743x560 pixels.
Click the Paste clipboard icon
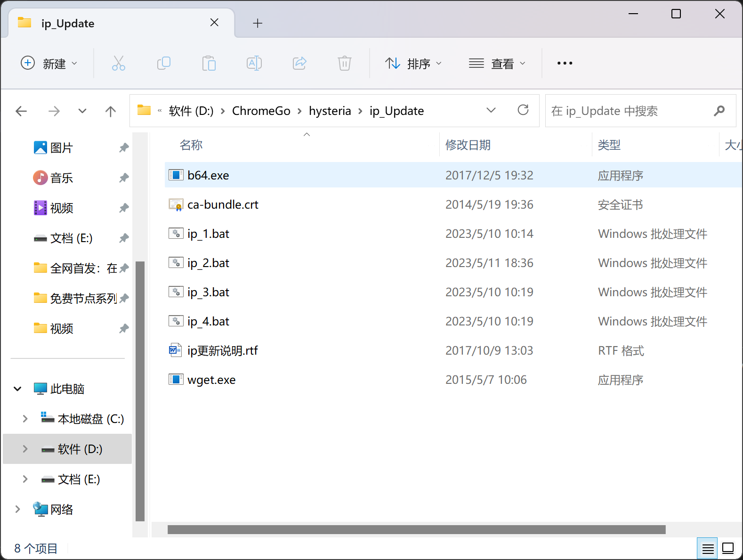209,63
